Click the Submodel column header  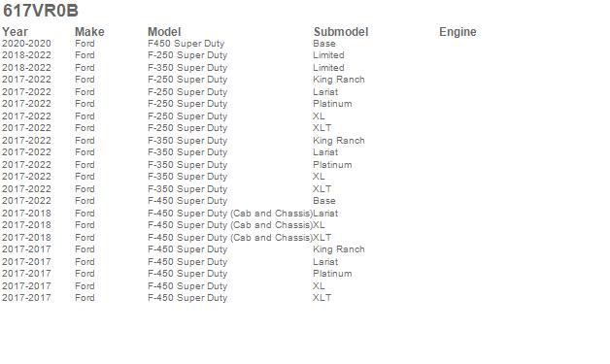pyautogui.click(x=341, y=32)
